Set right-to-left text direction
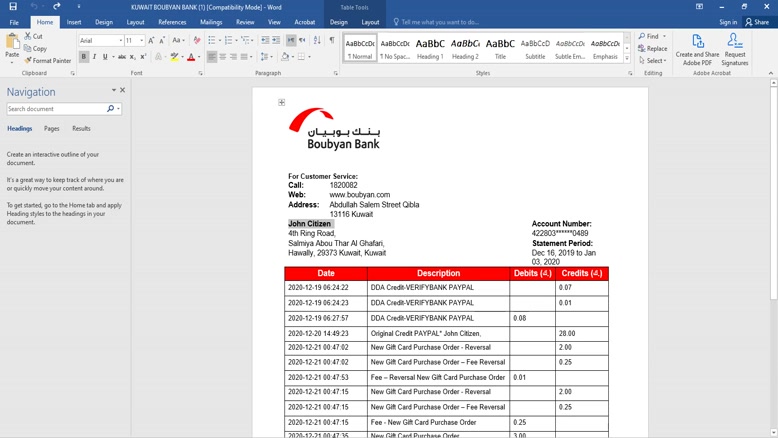 [302, 40]
